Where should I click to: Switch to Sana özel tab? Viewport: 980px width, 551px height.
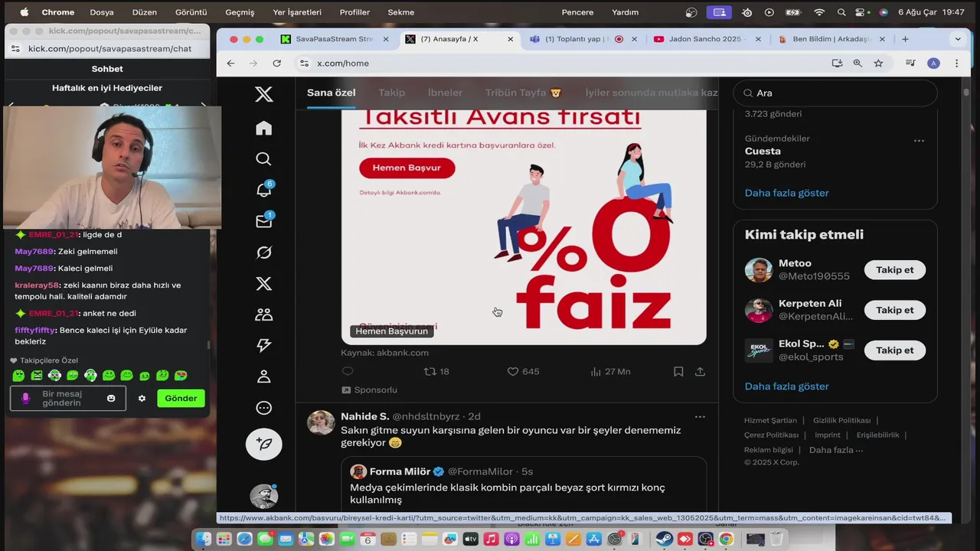[x=332, y=93]
